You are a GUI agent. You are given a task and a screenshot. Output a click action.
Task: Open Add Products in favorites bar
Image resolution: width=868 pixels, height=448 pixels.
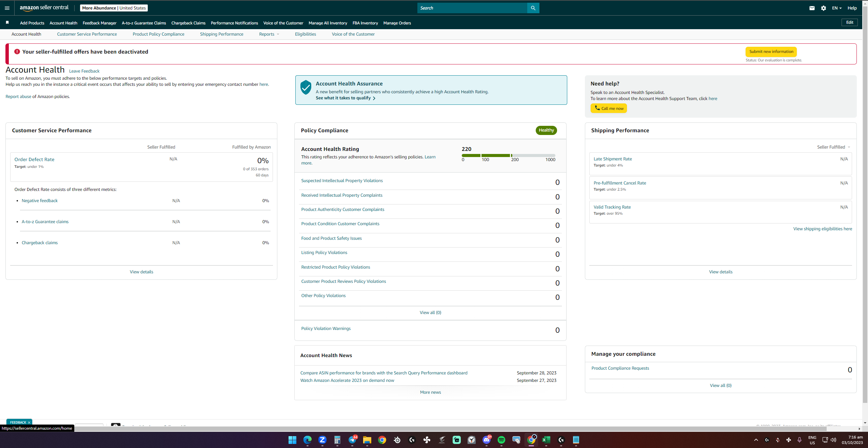pyautogui.click(x=32, y=23)
